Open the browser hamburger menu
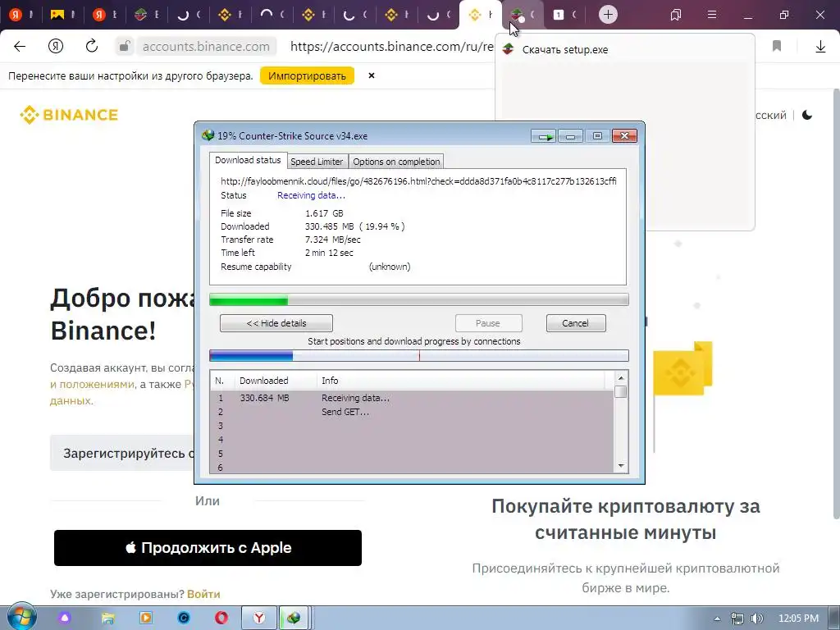This screenshot has height=630, width=840. [712, 15]
